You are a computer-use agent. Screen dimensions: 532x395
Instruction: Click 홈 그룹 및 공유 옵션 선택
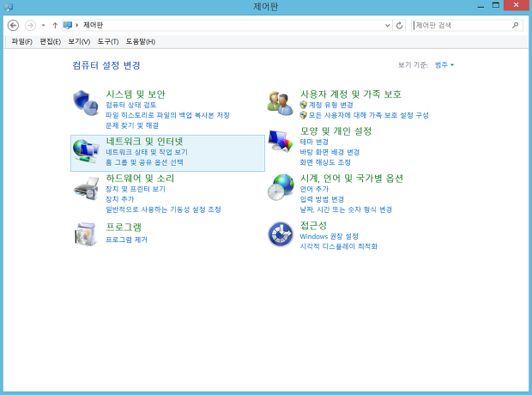point(144,162)
